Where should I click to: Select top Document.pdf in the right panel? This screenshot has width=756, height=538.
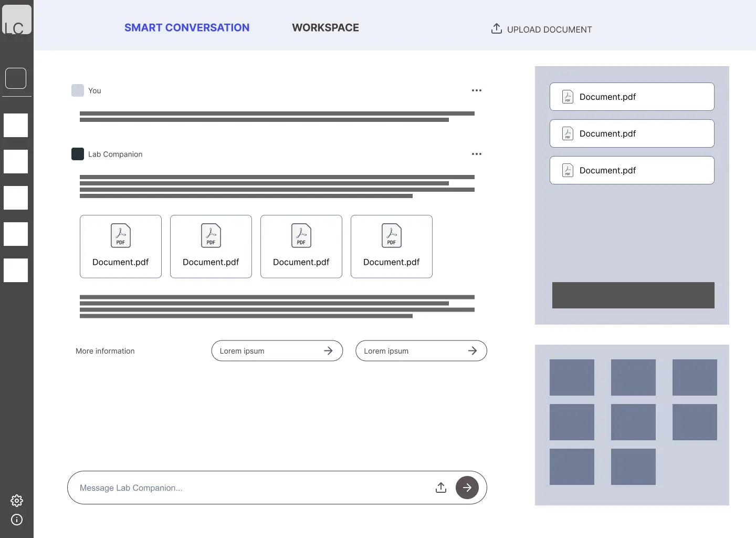pos(632,97)
